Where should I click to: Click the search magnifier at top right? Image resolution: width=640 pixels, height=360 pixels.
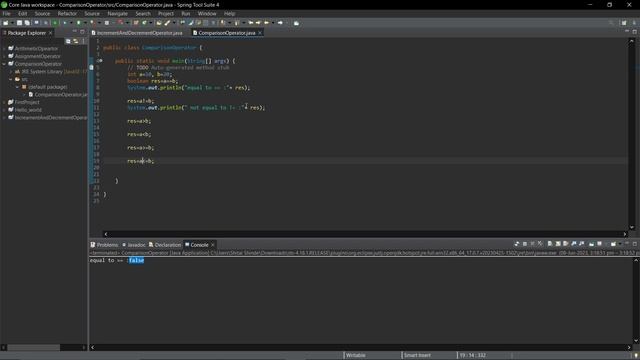[x=611, y=23]
